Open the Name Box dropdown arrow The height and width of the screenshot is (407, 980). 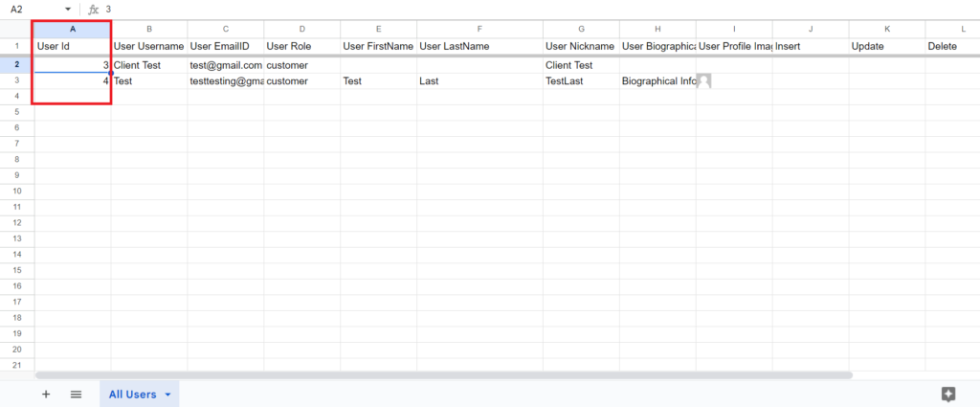pyautogui.click(x=68, y=10)
